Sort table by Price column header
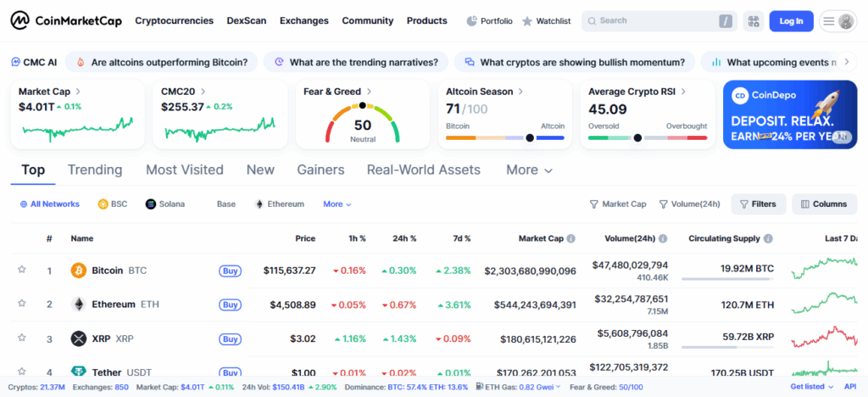This screenshot has height=397, width=868. [305, 238]
